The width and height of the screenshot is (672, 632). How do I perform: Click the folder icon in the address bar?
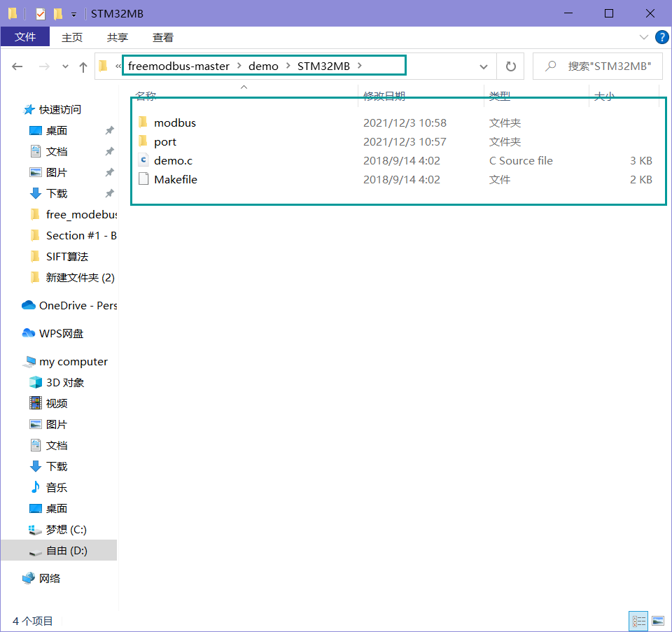tap(103, 66)
